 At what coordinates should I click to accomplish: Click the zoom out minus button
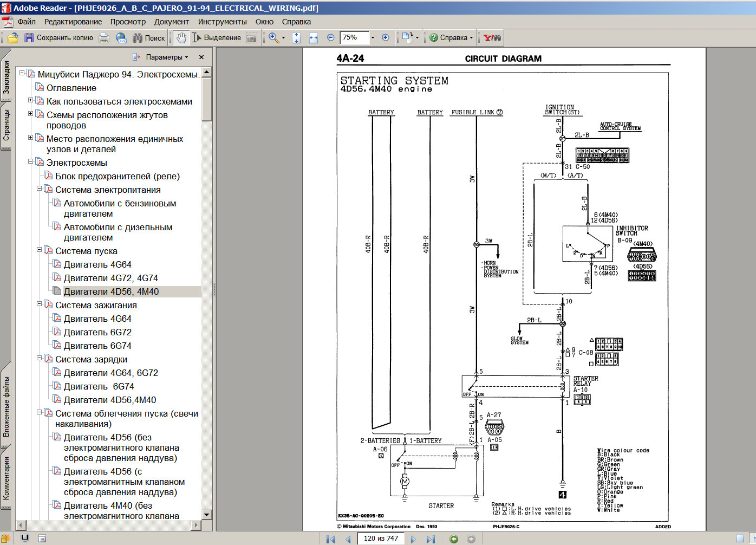coord(331,38)
